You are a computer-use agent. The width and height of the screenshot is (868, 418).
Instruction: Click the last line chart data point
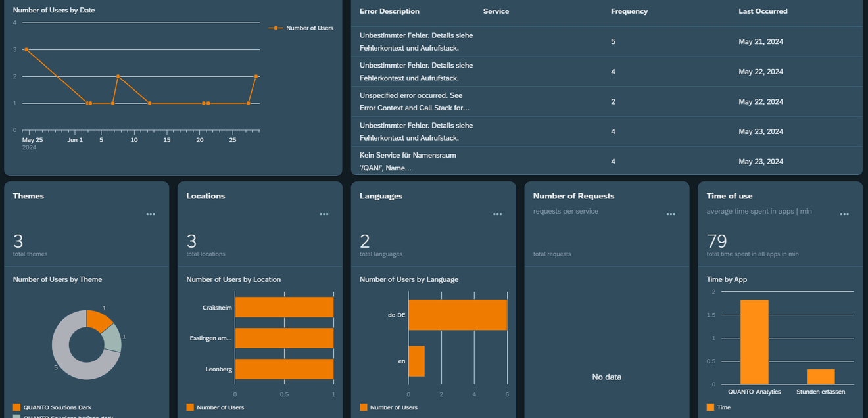(x=256, y=76)
